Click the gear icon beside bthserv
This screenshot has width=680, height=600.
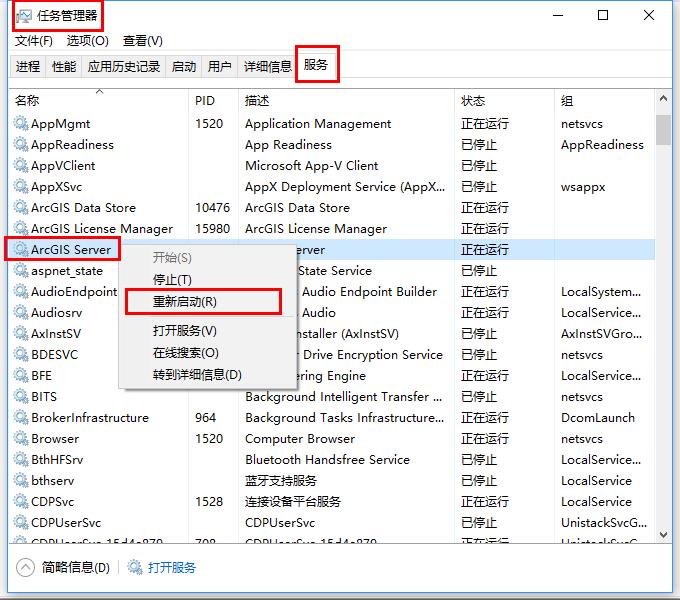[20, 480]
